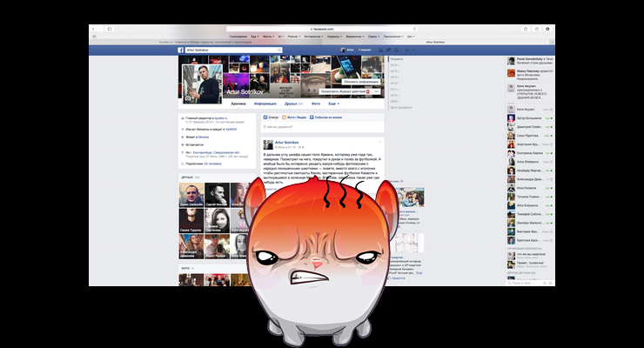Click the Голосование bookmark
Image resolution: width=644 pixels, height=348 pixels.
coord(238,37)
